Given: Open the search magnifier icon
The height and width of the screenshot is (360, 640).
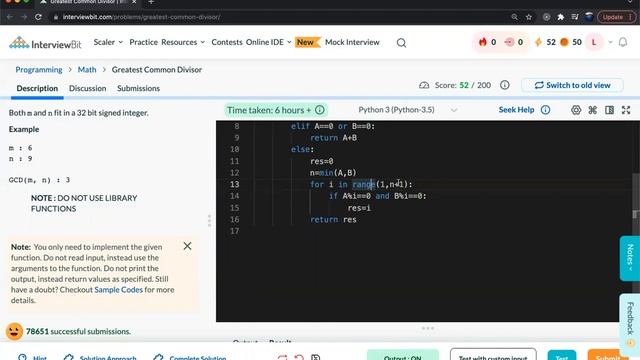Looking at the screenshot, I should point(401,43).
